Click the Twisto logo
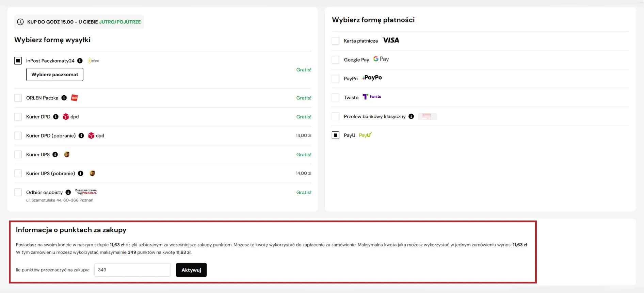The width and height of the screenshot is (644, 293). coord(372,97)
